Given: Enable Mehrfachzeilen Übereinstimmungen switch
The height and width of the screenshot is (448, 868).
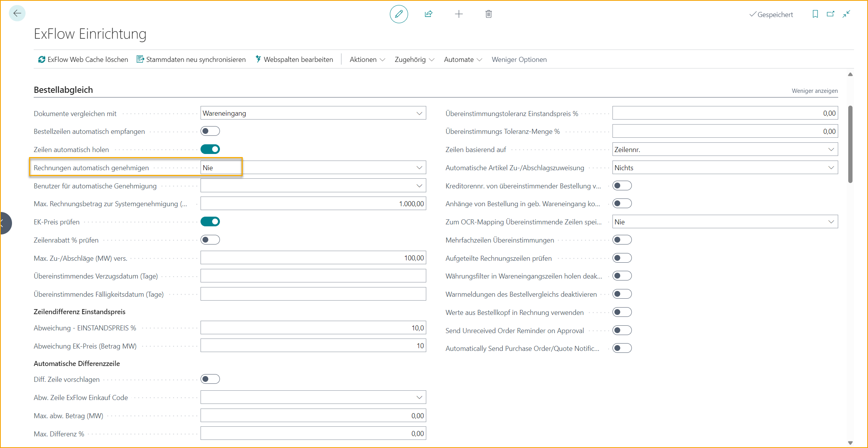Looking at the screenshot, I should click(622, 240).
